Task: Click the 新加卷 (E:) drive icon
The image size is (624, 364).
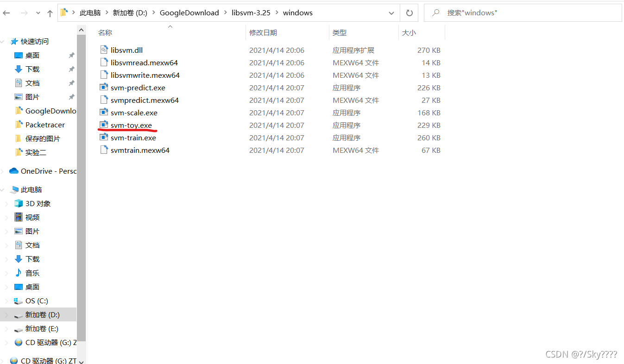Action: coord(19,329)
